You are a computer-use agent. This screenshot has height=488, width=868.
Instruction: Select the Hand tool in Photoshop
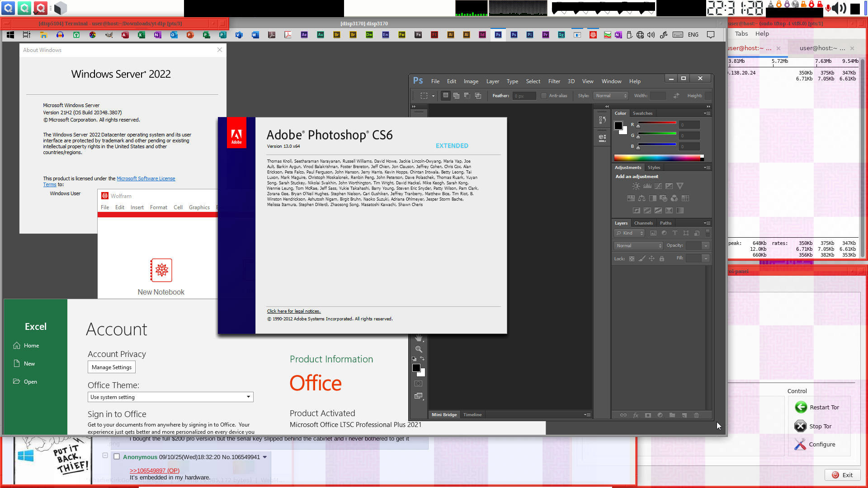click(x=419, y=338)
